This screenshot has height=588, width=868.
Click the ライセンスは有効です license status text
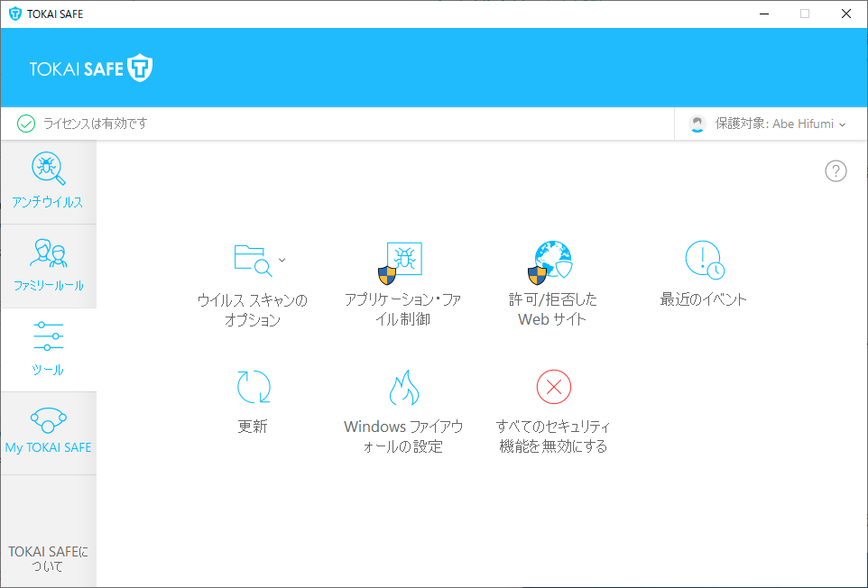[95, 124]
